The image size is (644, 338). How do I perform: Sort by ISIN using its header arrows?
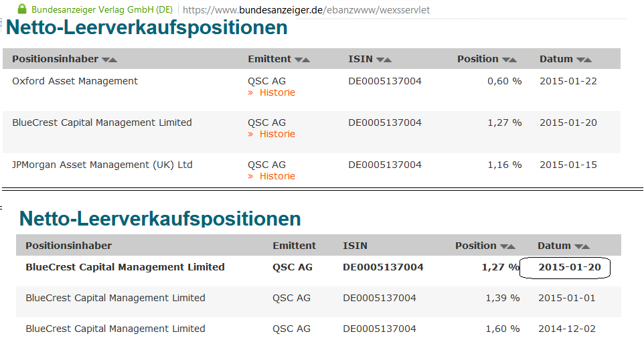384,60
